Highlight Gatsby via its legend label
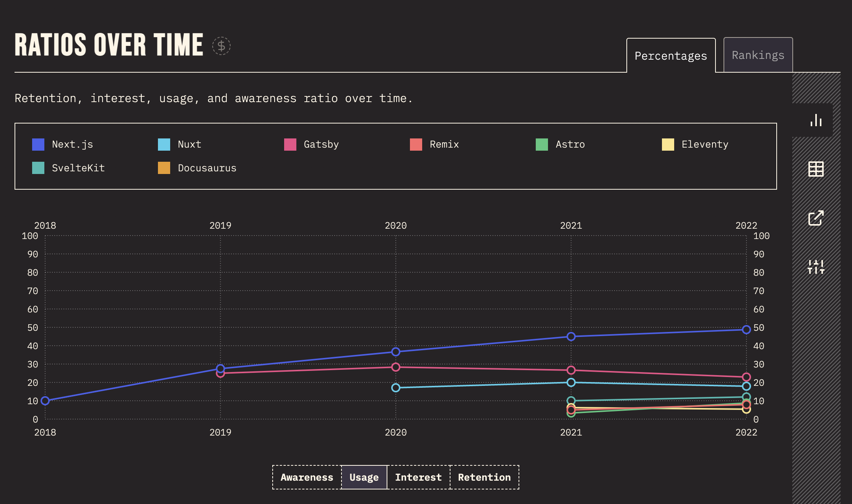The image size is (852, 504). click(x=321, y=145)
